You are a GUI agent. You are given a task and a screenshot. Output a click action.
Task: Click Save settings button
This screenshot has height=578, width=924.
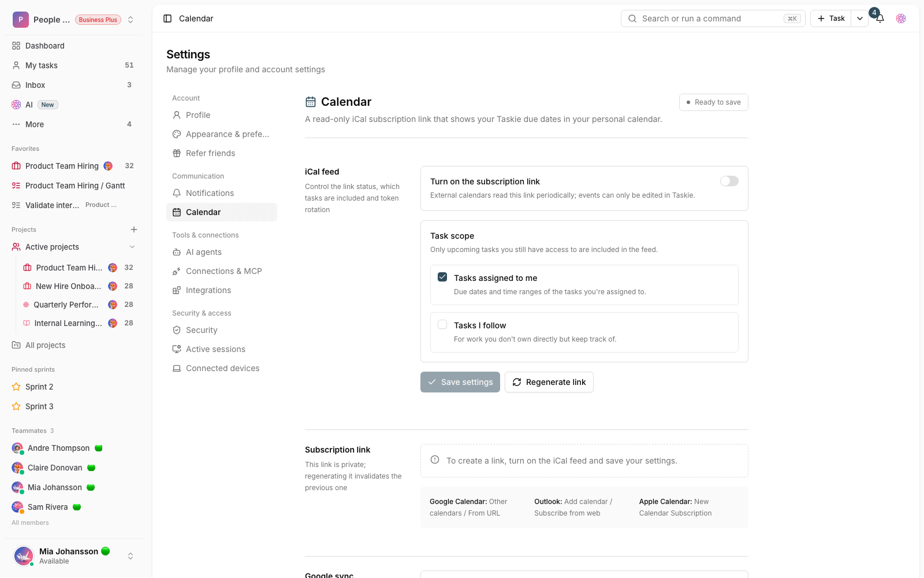click(x=460, y=382)
